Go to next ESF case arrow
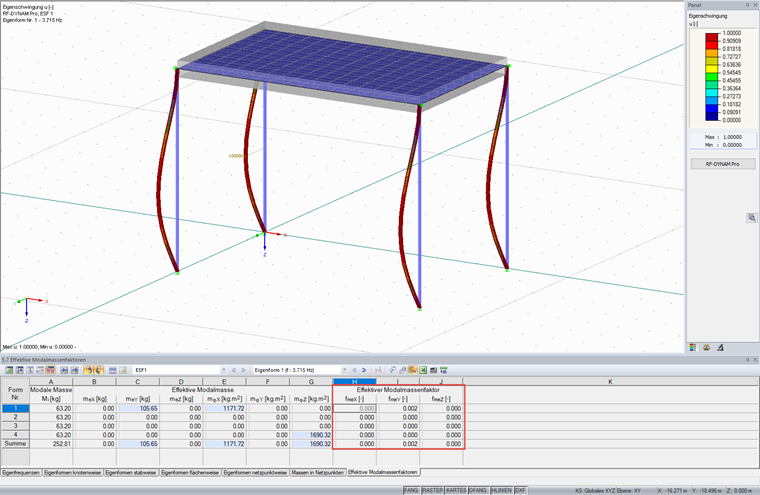The width and height of the screenshot is (760, 495). [243, 370]
